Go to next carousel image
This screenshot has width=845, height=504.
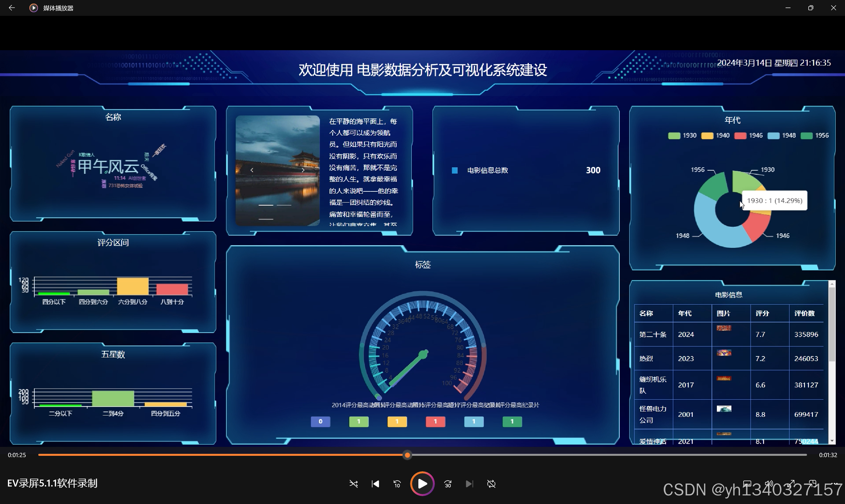pyautogui.click(x=303, y=170)
